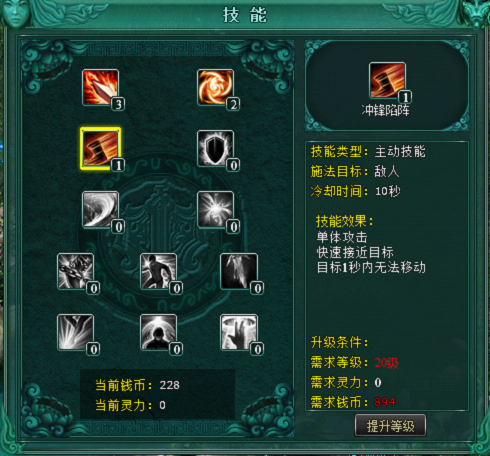Click the 提升等级 upgrade level button
490x456 pixels.
click(390, 426)
